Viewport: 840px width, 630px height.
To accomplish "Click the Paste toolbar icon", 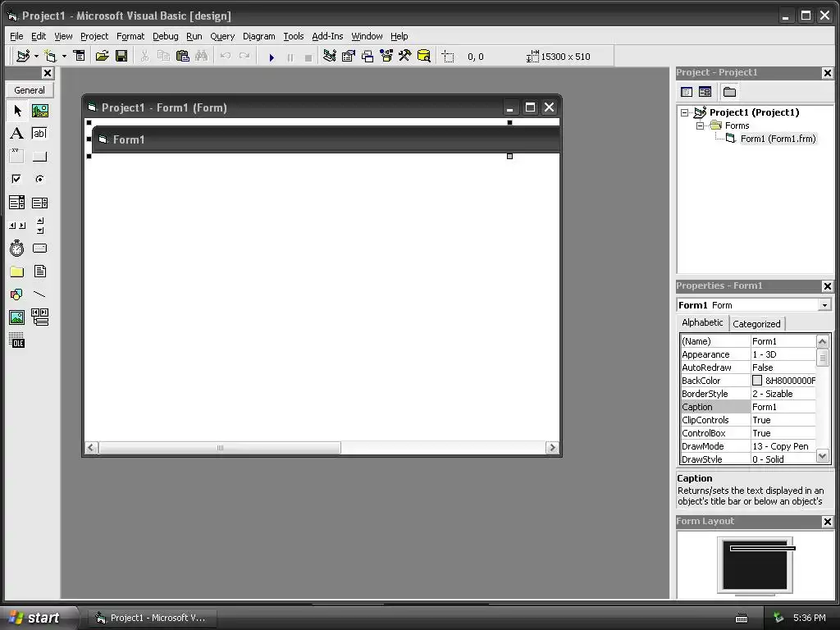I will (x=183, y=57).
